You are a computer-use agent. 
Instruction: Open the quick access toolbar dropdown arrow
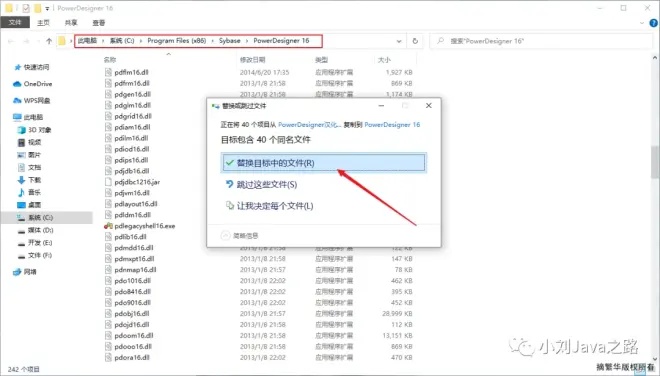[x=47, y=8]
